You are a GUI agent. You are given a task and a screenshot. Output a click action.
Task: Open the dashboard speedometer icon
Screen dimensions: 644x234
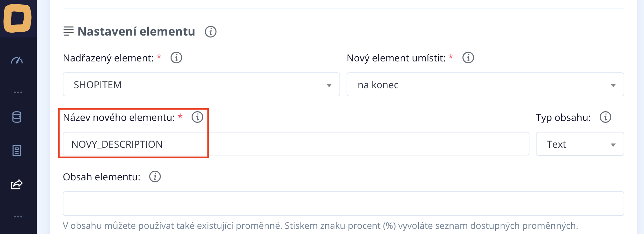(17, 60)
